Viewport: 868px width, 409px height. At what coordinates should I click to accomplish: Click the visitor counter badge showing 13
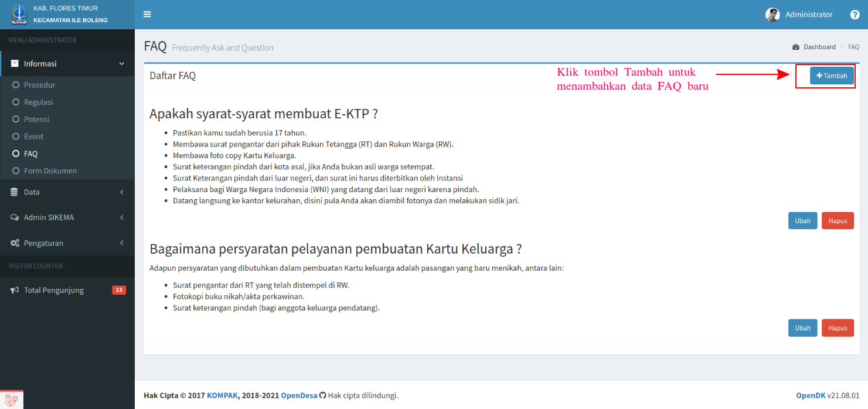(119, 289)
